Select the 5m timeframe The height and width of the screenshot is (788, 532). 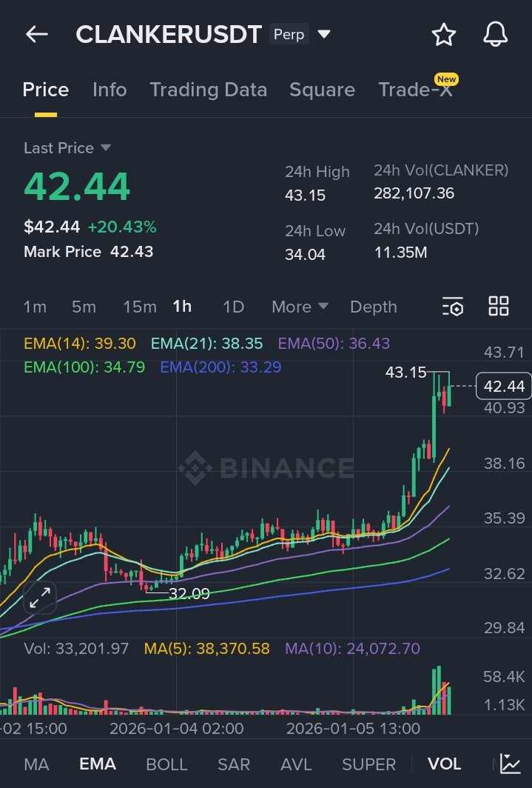click(x=84, y=307)
